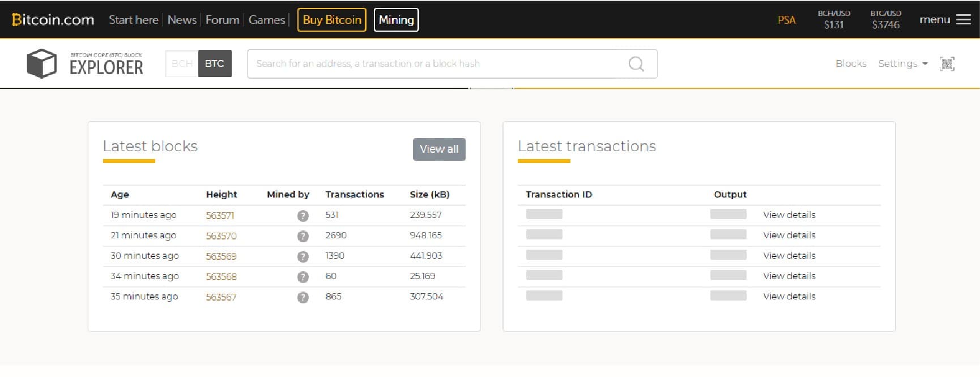Click the miner question icon for block 563569
The height and width of the screenshot is (377, 980).
click(303, 256)
